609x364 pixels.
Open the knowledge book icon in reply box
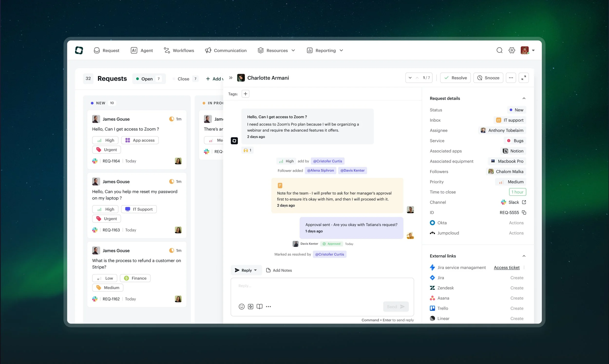pos(259,306)
